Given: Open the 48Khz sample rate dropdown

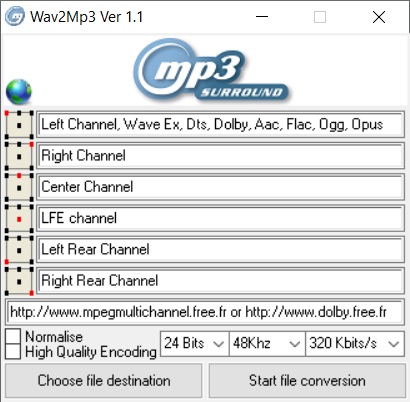Looking at the screenshot, I should coord(267,343).
